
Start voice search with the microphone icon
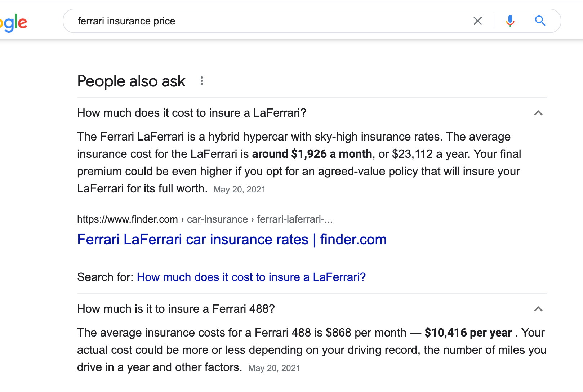click(510, 21)
